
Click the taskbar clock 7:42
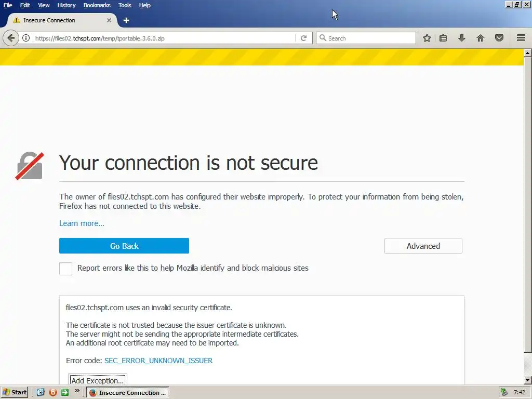519,392
